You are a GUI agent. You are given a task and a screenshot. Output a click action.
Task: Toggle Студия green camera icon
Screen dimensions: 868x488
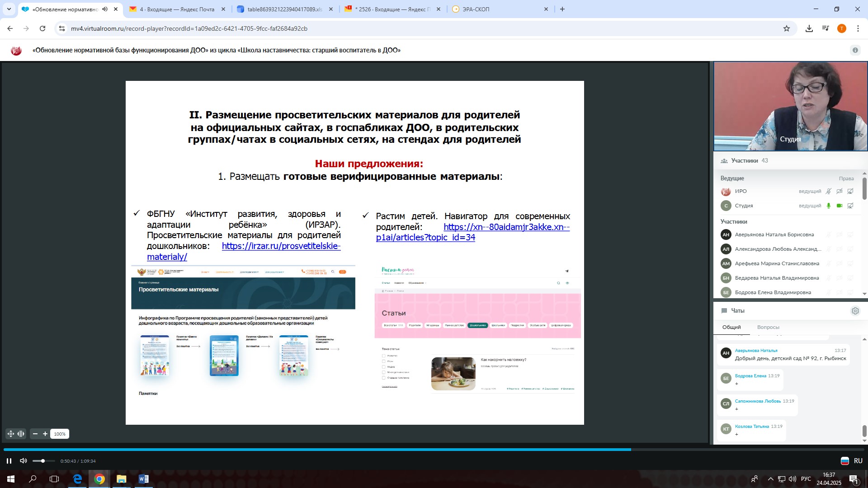(x=840, y=206)
